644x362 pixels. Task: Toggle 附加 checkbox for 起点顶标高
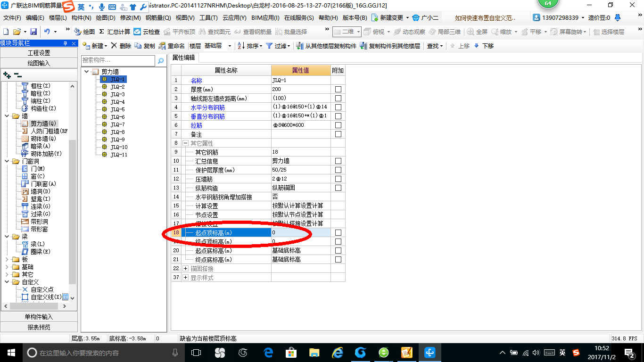point(338,232)
